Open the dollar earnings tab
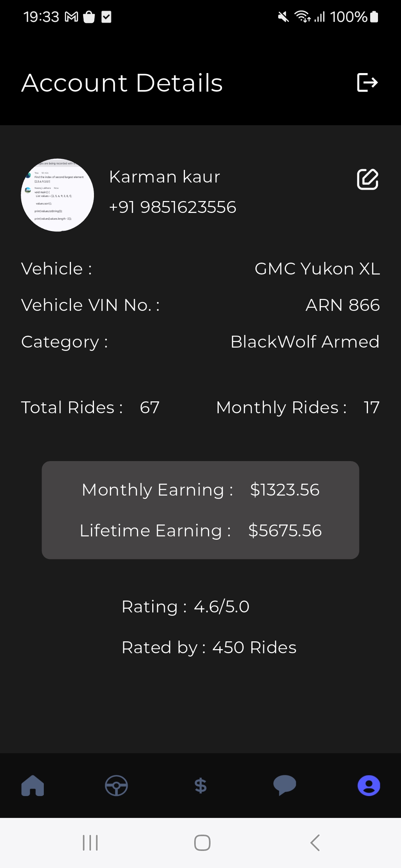The height and width of the screenshot is (868, 401). point(200,786)
